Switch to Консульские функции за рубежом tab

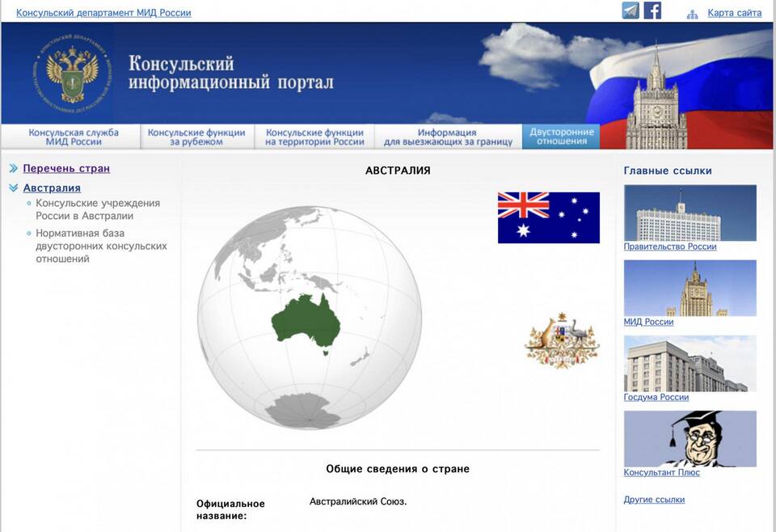196,137
